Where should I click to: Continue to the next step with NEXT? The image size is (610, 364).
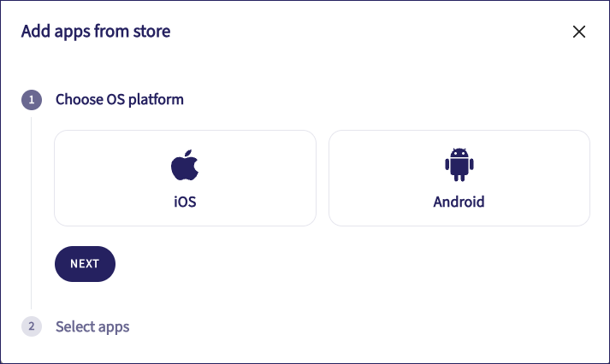[85, 263]
